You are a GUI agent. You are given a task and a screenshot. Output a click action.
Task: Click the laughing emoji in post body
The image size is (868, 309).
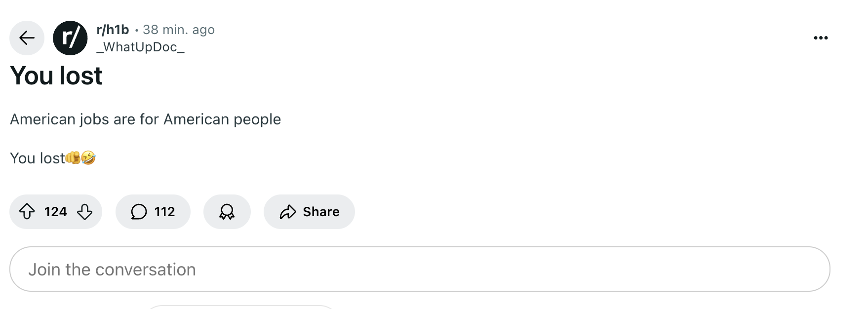pos(88,158)
